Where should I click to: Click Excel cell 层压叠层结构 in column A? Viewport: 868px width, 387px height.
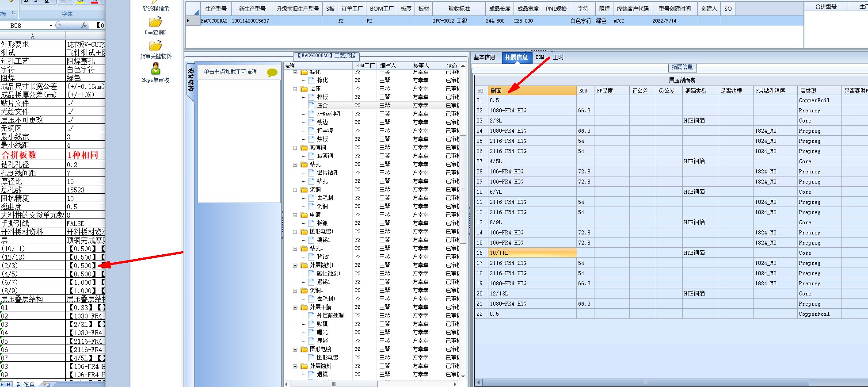33,299
